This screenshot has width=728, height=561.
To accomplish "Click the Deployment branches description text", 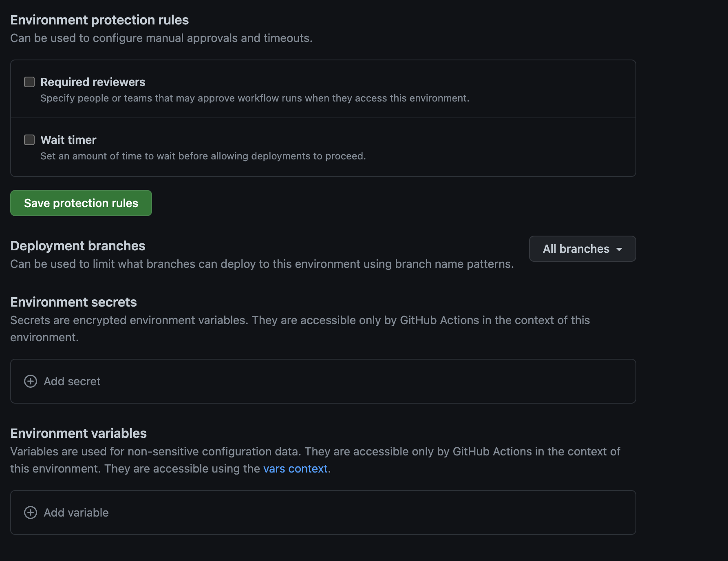I will coord(262,264).
